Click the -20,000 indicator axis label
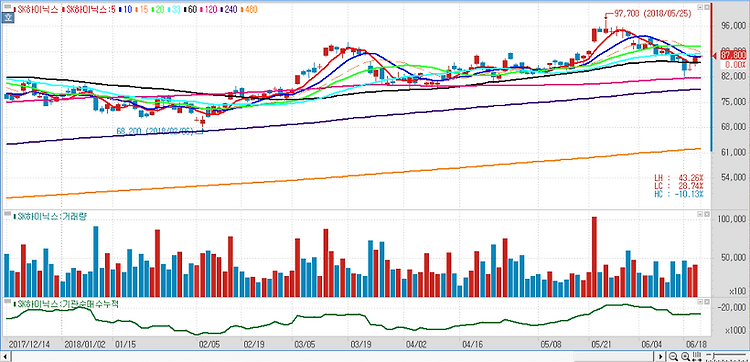750x362 pixels. click(732, 307)
